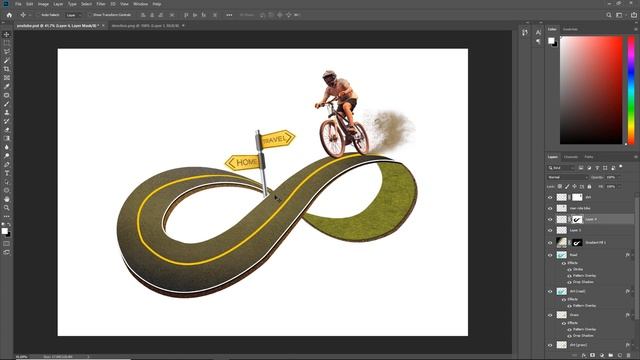Click the foreground color swatch in the toolbox
The image size is (640, 360).
pos(4,231)
